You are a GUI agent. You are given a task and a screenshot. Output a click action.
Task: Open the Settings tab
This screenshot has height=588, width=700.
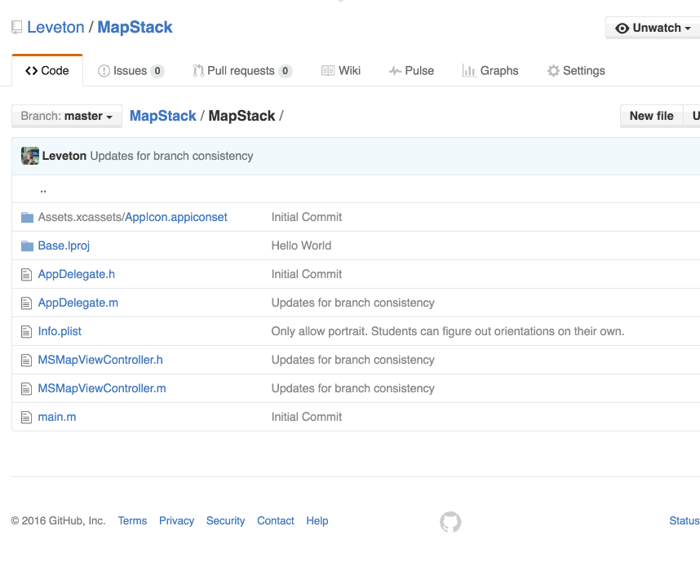coord(576,71)
